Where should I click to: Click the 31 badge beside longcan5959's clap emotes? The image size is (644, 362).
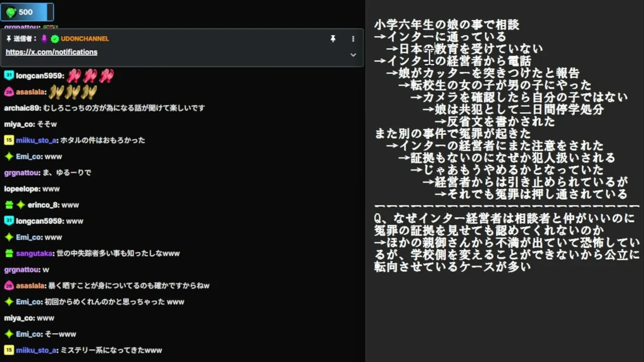click(9, 76)
